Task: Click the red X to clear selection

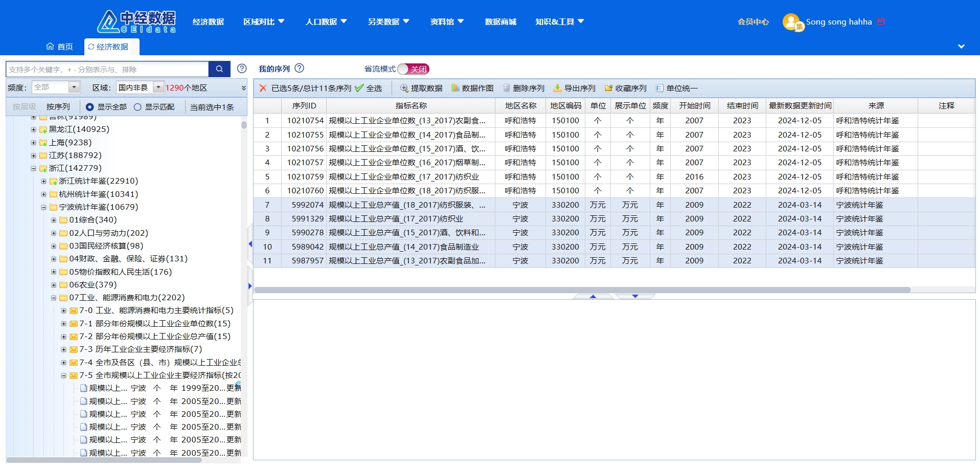Action: point(263,88)
